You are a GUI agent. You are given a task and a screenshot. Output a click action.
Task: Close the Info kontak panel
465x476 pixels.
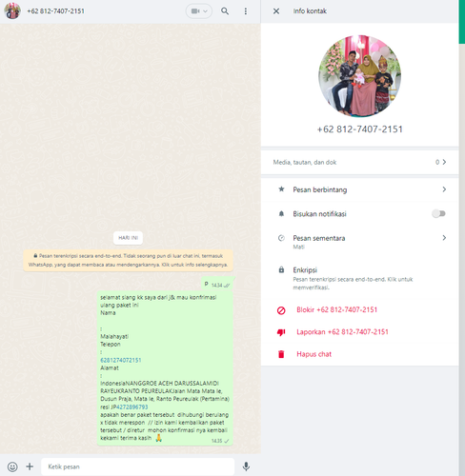pyautogui.click(x=276, y=11)
